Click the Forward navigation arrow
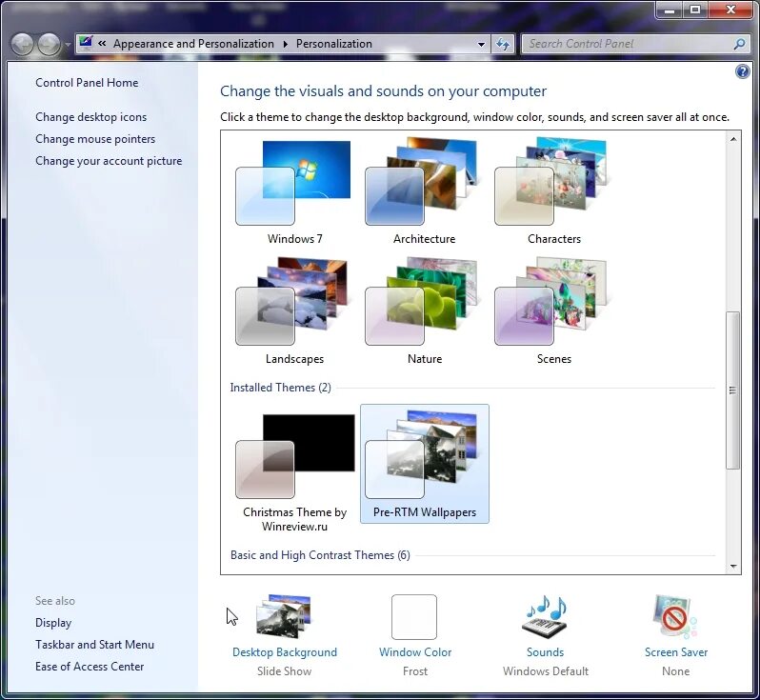Viewport: 760px width, 700px height. point(49,44)
